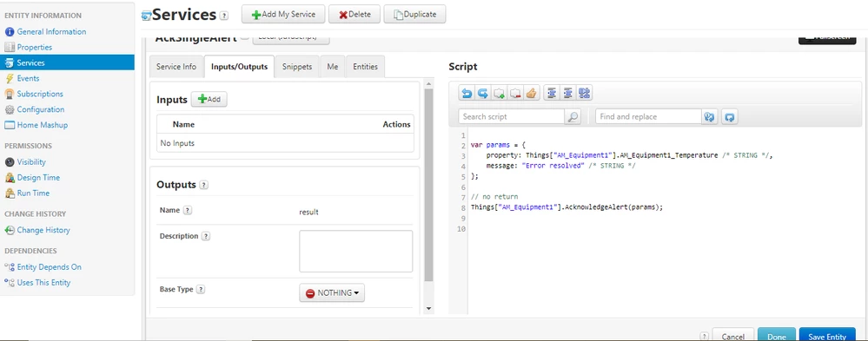Open Home Mashup in sidebar

[42, 125]
